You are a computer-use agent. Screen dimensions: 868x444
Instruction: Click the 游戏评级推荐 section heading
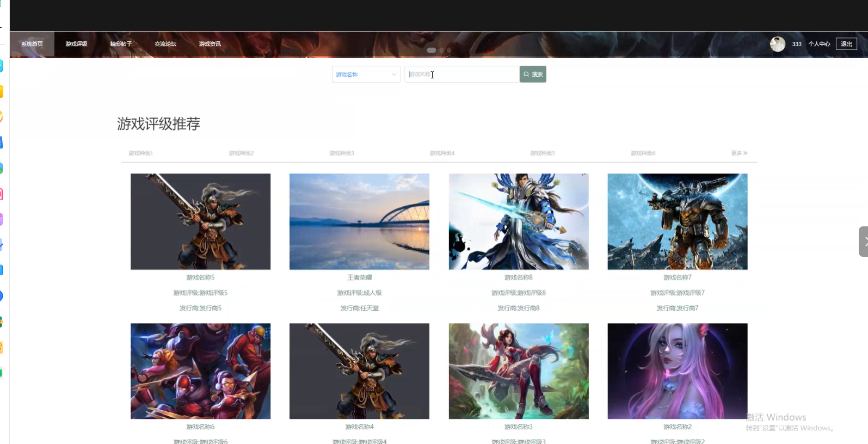(159, 124)
